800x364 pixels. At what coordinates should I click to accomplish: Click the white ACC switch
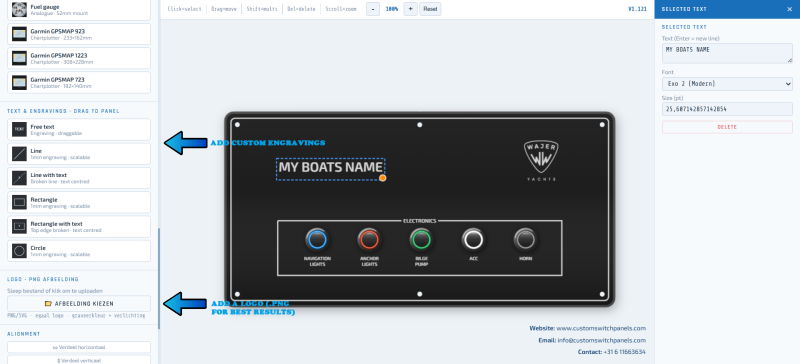(x=473, y=239)
